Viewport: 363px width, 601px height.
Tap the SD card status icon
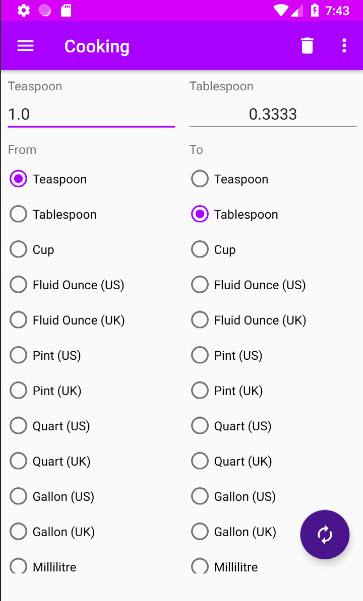[x=66, y=10]
